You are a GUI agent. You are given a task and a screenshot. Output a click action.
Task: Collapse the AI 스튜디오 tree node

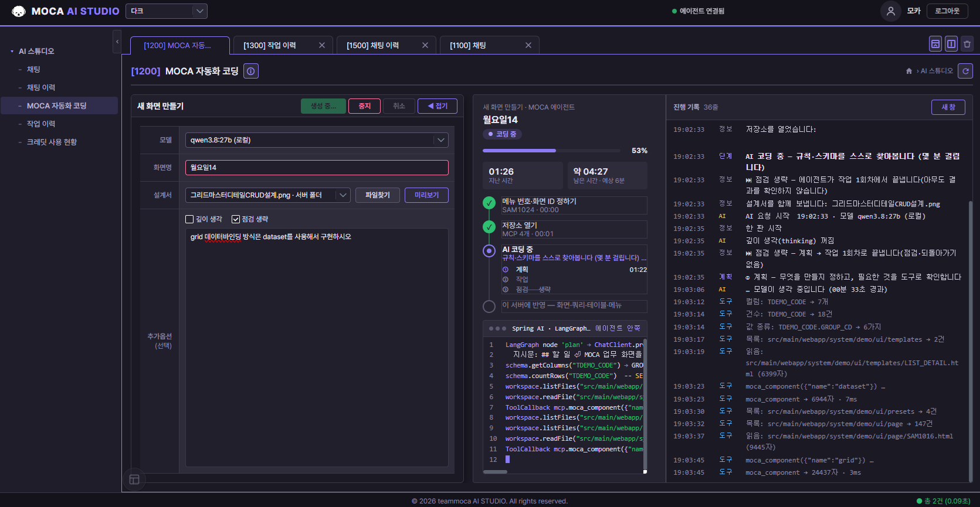[12, 52]
